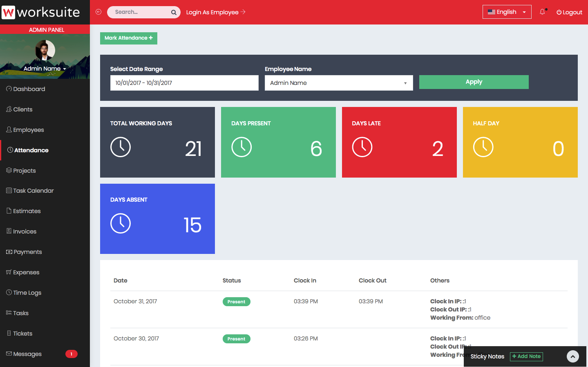Click the search magnifier icon
588x367 pixels.
174,12
